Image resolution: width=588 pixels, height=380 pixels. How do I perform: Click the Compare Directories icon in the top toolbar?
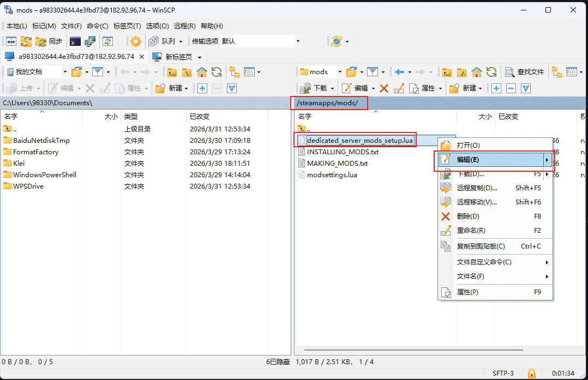11,41
